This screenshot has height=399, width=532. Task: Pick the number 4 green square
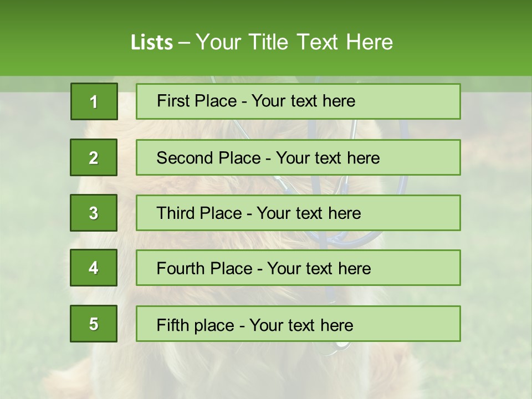94,268
